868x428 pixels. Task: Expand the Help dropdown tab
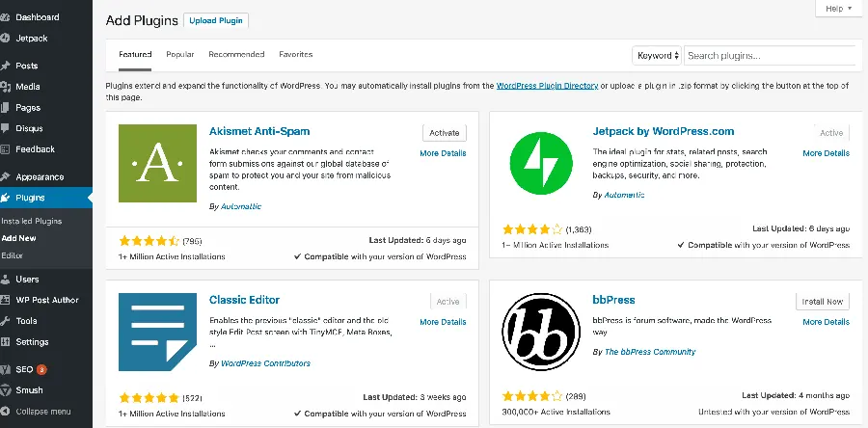(x=839, y=9)
